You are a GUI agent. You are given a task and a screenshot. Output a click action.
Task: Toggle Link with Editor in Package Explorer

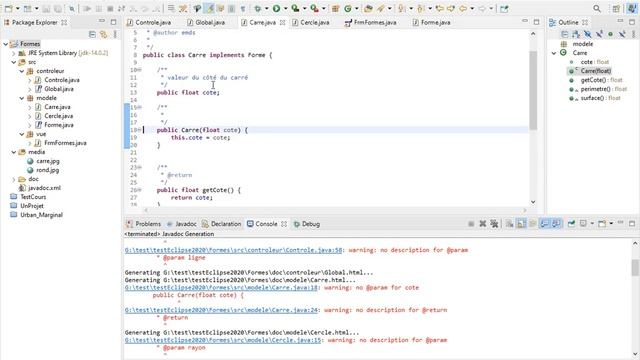pyautogui.click(x=104, y=35)
